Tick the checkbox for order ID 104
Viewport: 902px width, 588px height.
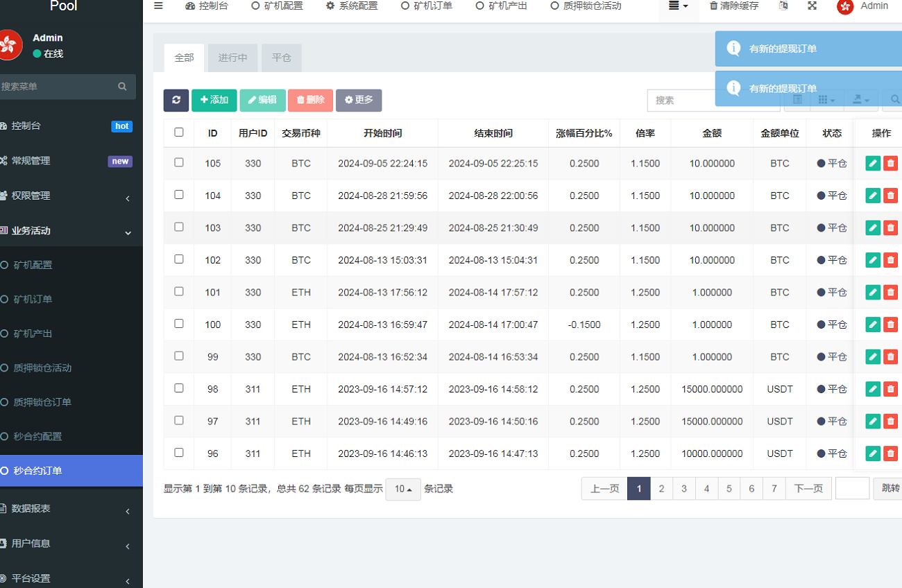[x=179, y=195]
